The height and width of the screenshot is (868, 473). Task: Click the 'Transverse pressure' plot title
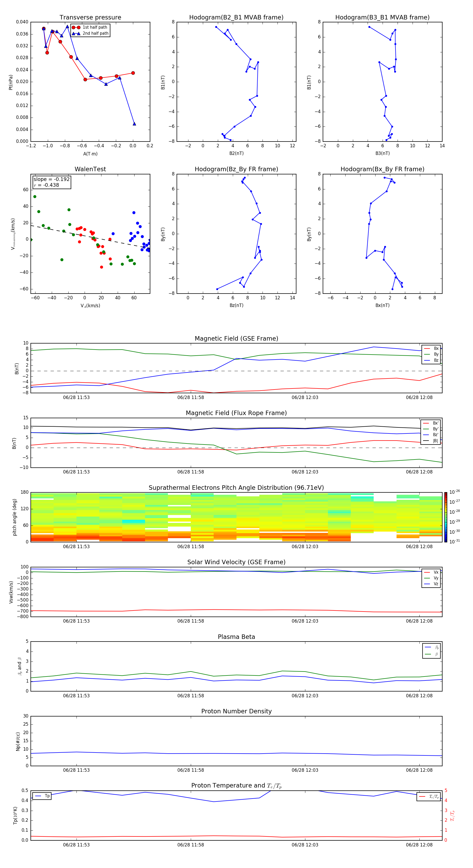[90, 18]
